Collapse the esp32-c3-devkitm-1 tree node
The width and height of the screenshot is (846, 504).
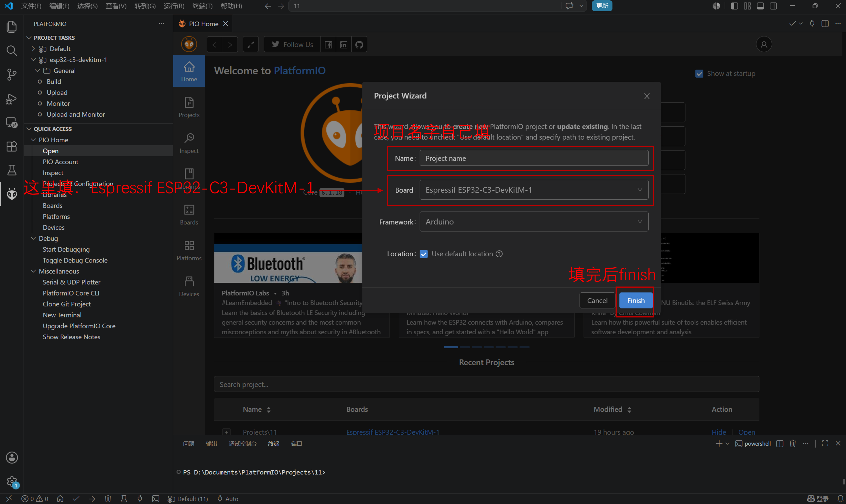(x=33, y=60)
